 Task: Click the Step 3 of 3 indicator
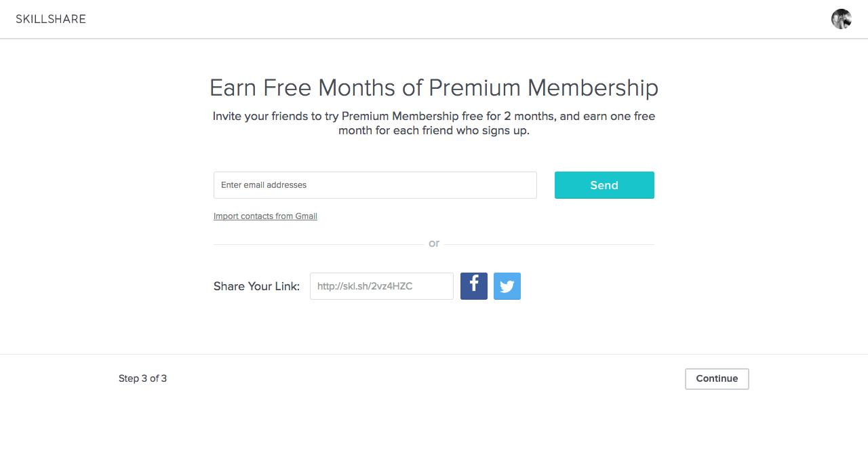pos(142,378)
